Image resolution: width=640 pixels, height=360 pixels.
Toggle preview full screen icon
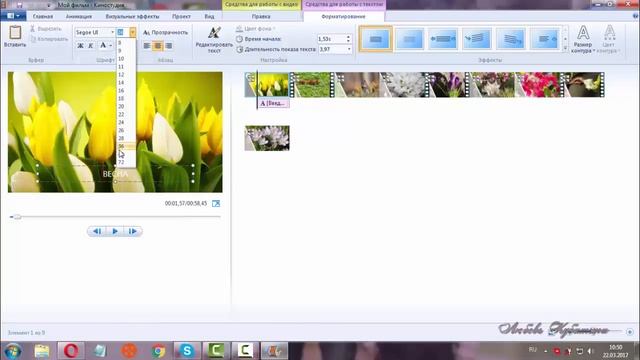[216, 203]
